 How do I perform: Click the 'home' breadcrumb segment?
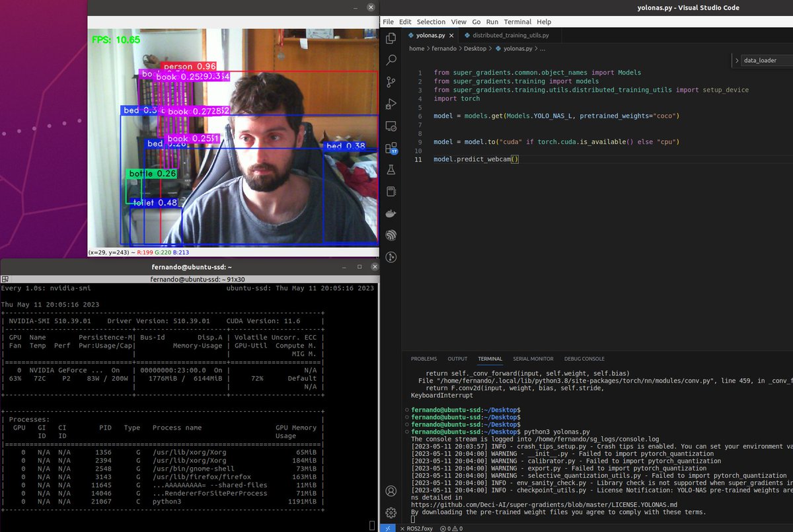[x=416, y=48]
